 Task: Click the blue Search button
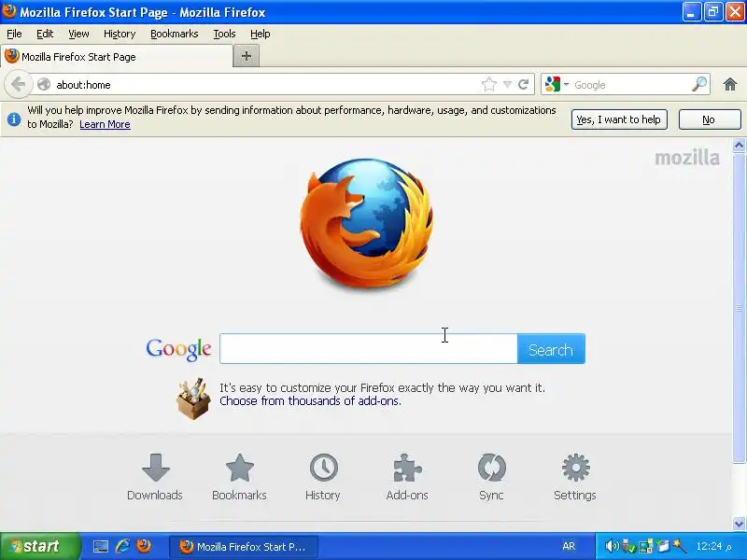[x=551, y=349]
